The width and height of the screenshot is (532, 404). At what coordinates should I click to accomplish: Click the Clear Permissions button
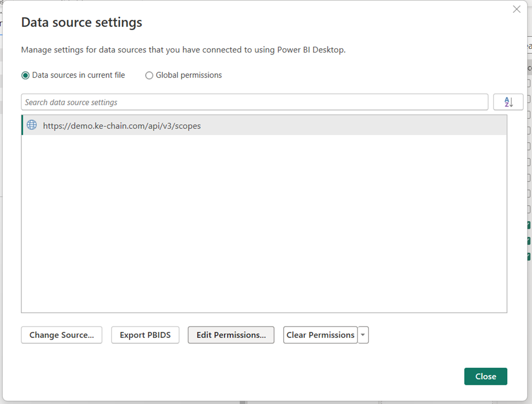coord(320,335)
